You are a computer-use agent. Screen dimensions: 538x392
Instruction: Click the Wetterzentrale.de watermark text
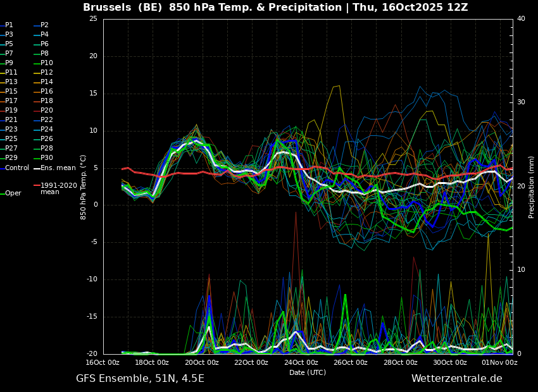coord(457,379)
